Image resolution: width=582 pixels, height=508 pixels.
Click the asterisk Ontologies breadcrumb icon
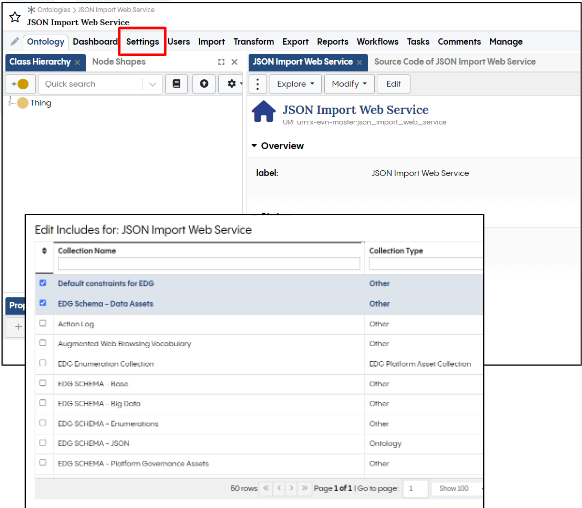32,10
